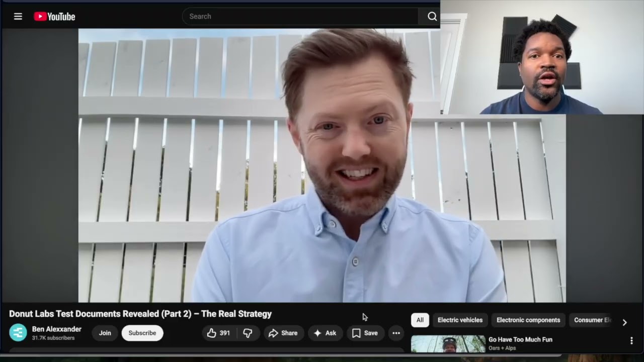Open Go Have Too Much Fun thumbnail
This screenshot has height=362, width=644.
[448, 344]
